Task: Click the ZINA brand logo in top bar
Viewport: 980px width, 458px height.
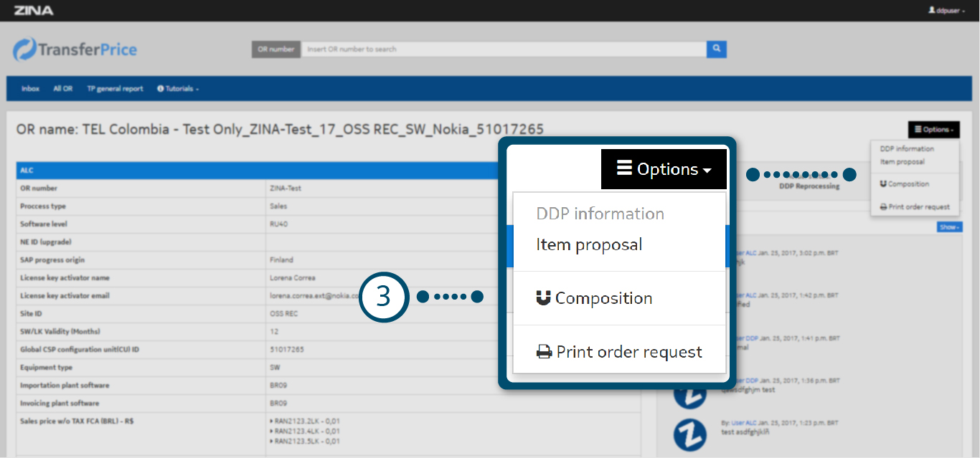Action: tap(33, 10)
